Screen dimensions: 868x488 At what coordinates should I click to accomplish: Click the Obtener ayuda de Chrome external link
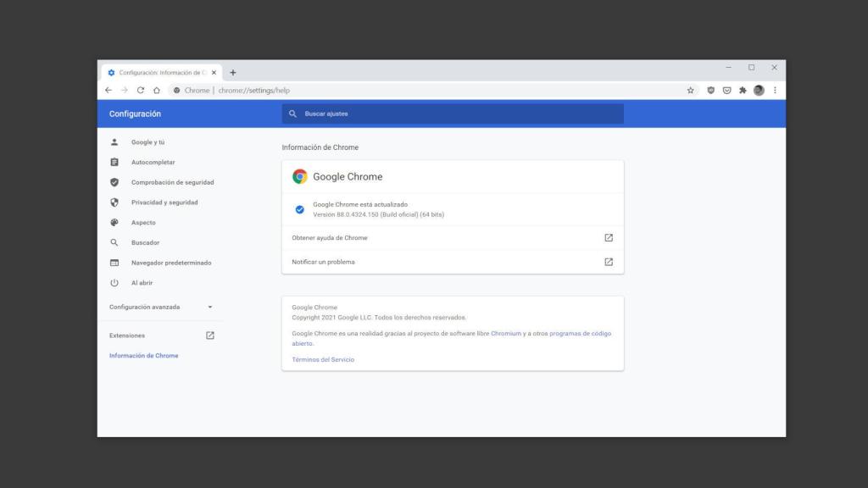(607, 238)
